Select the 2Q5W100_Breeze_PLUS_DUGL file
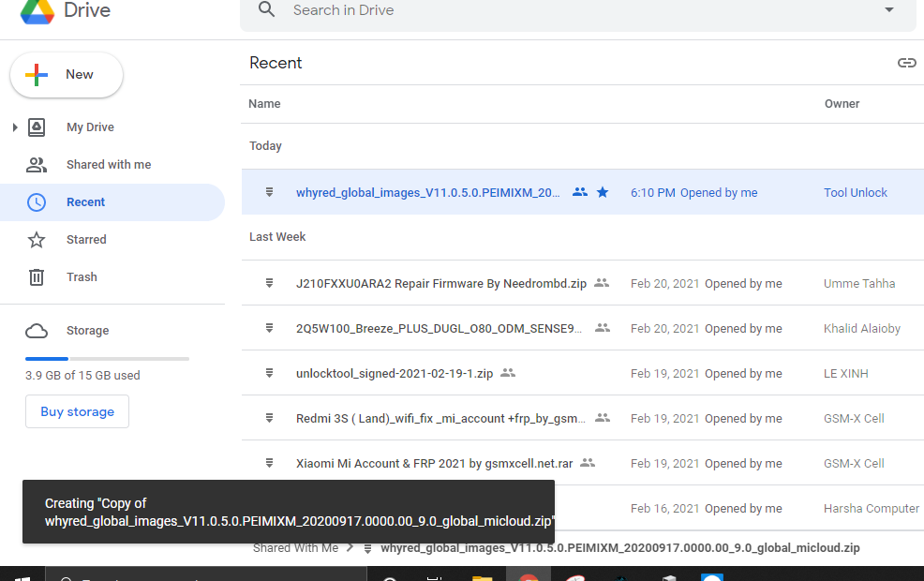This screenshot has width=924, height=581. pyautogui.click(x=439, y=328)
